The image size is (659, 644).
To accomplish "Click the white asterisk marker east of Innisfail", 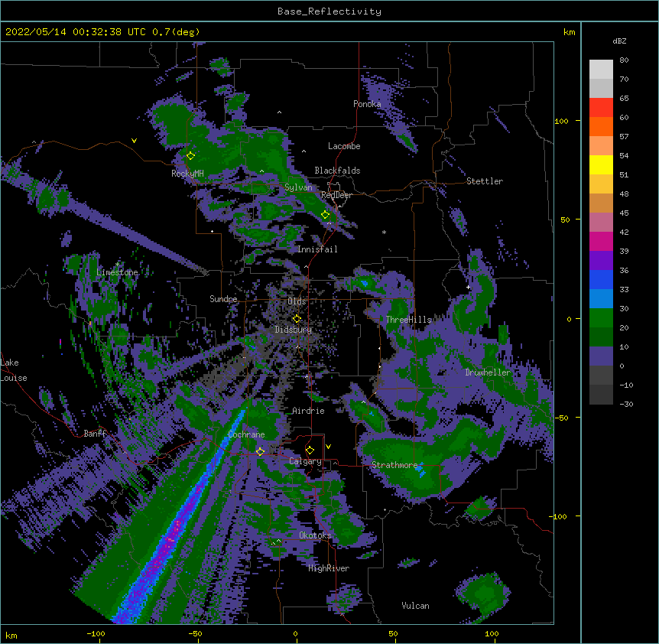I will click(384, 232).
